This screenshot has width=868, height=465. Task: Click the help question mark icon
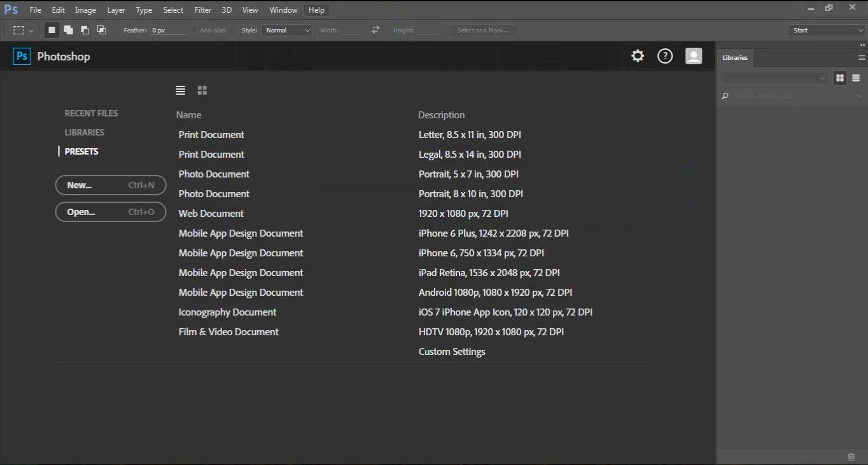tap(665, 56)
